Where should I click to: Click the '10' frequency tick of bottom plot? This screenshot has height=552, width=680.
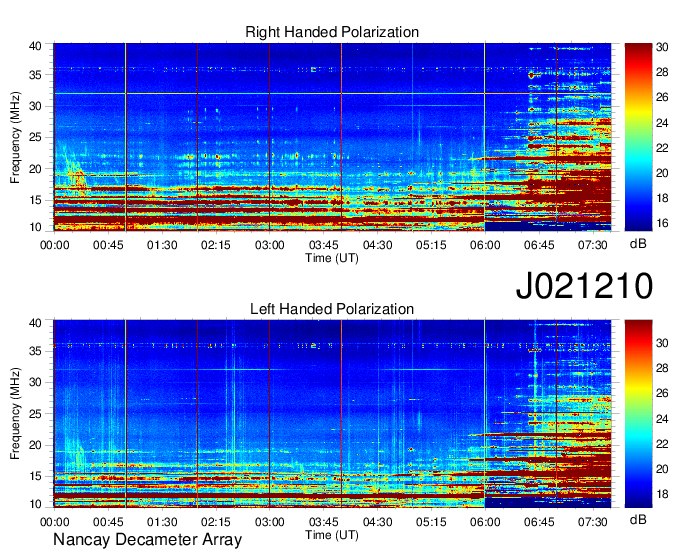click(35, 504)
